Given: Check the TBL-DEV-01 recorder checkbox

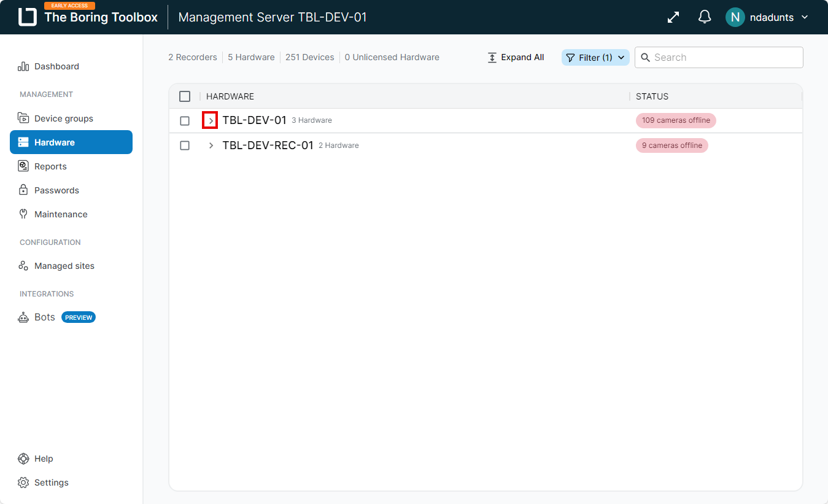Looking at the screenshot, I should point(185,121).
